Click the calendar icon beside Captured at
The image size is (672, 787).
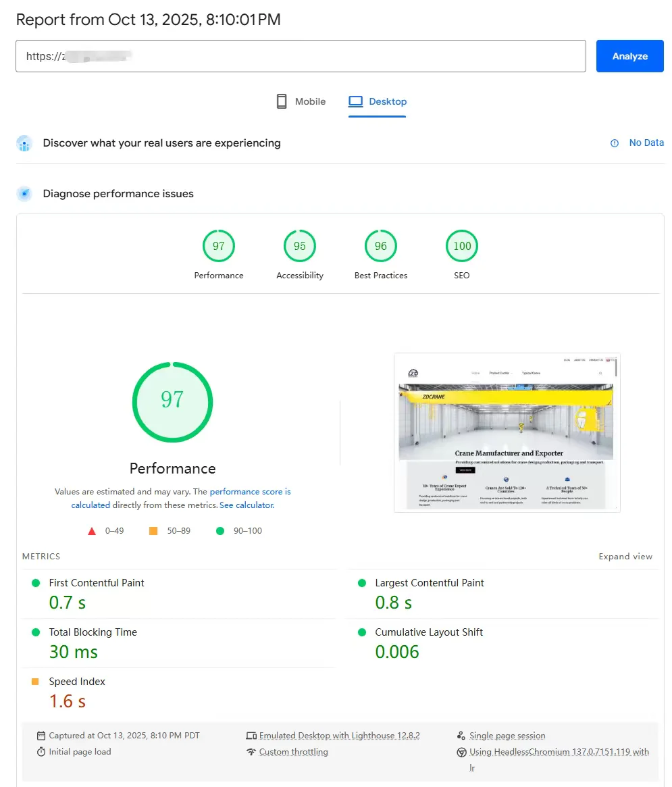pyautogui.click(x=41, y=736)
